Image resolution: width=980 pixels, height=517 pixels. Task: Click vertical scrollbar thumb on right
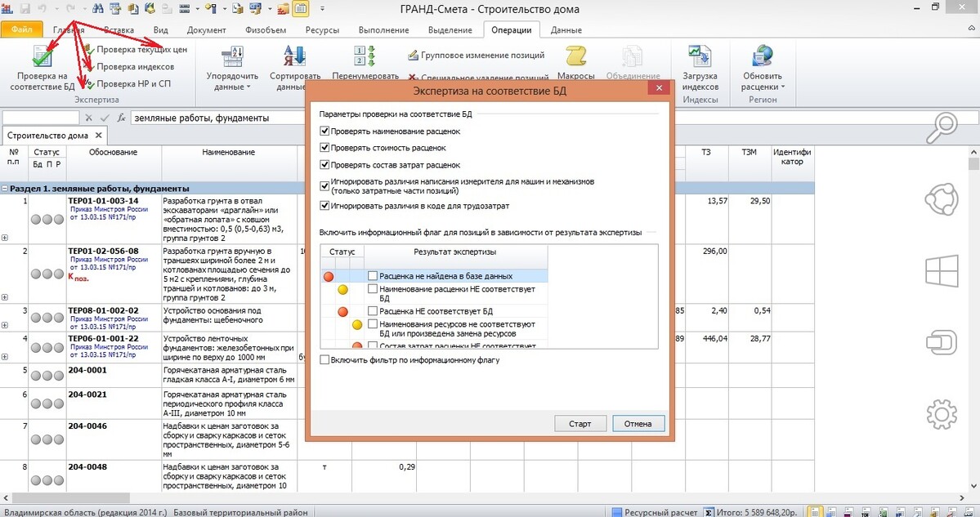[973, 163]
